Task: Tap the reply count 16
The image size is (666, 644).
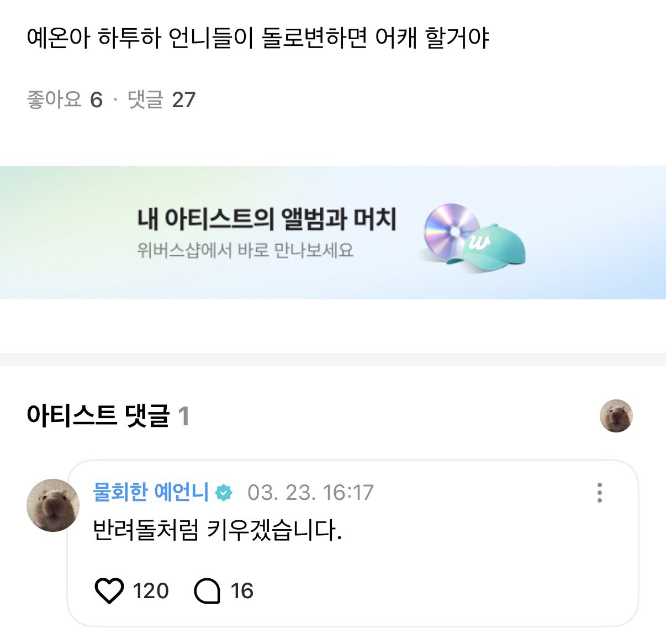Action: [x=242, y=591]
